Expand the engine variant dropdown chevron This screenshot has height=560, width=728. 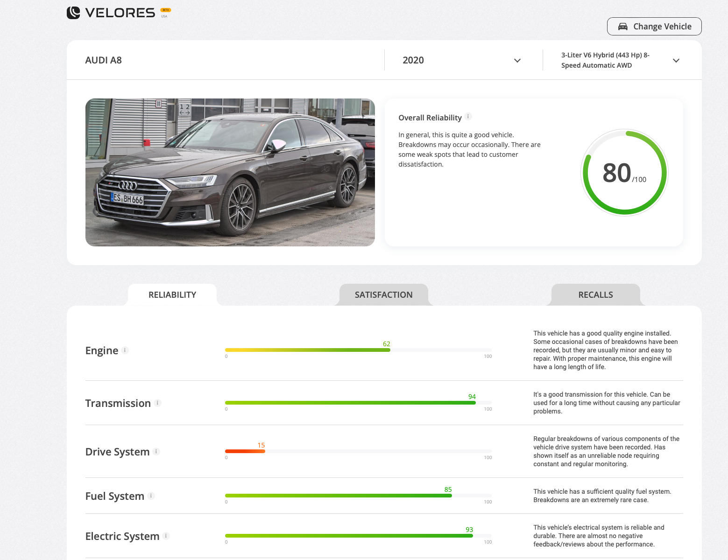[676, 61]
